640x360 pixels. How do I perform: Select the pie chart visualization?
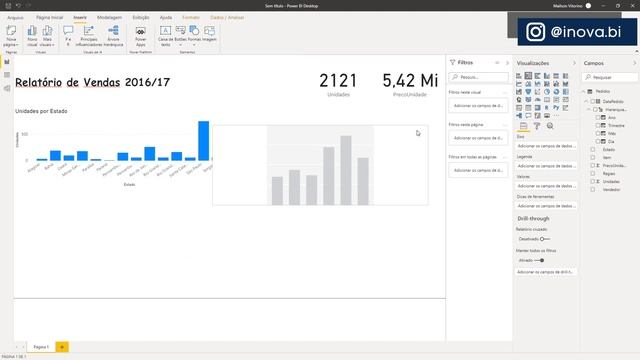pos(547,92)
